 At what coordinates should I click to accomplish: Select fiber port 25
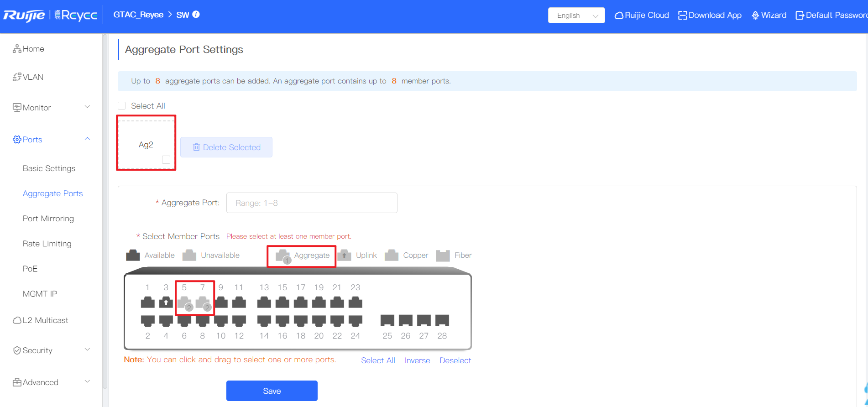pyautogui.click(x=387, y=320)
